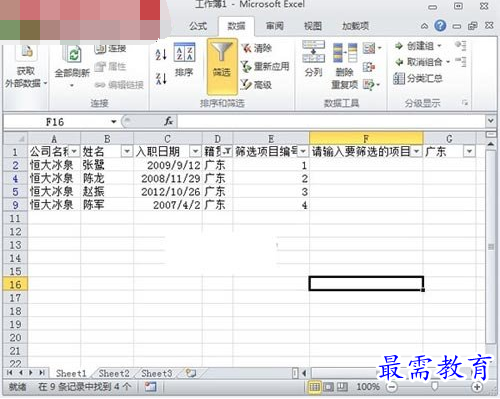Open Connections button in ribbon
This screenshot has width=500, height=399.
tap(110, 49)
